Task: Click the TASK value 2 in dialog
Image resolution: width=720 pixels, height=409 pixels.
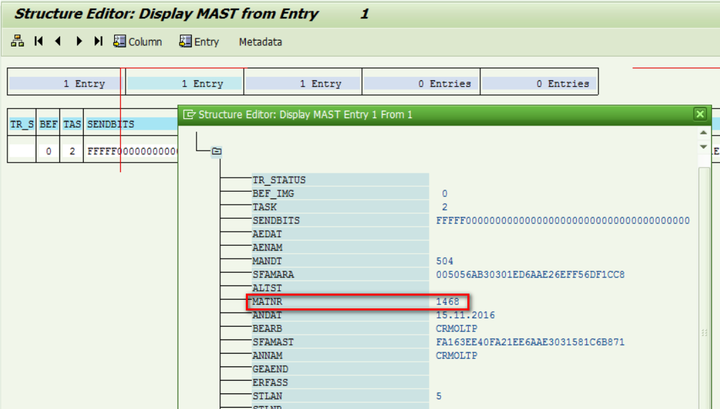Action: click(444, 207)
